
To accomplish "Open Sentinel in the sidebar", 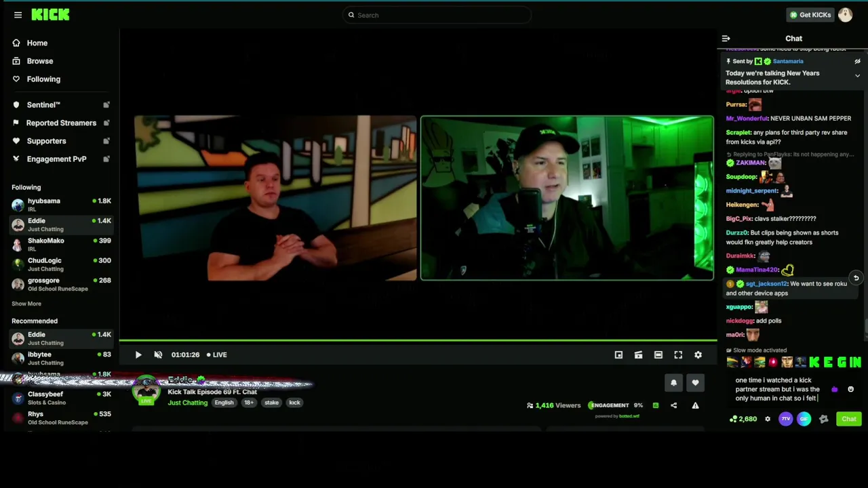I will (x=43, y=105).
